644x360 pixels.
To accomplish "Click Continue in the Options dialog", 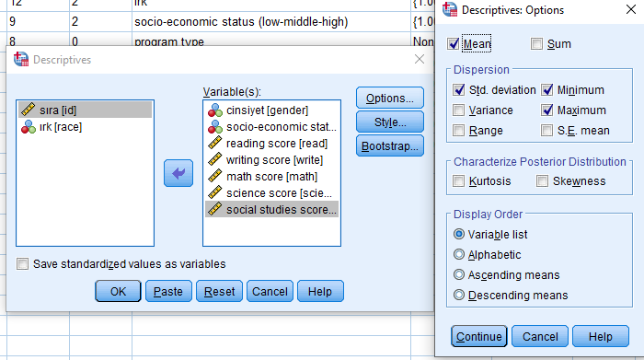I will [479, 337].
